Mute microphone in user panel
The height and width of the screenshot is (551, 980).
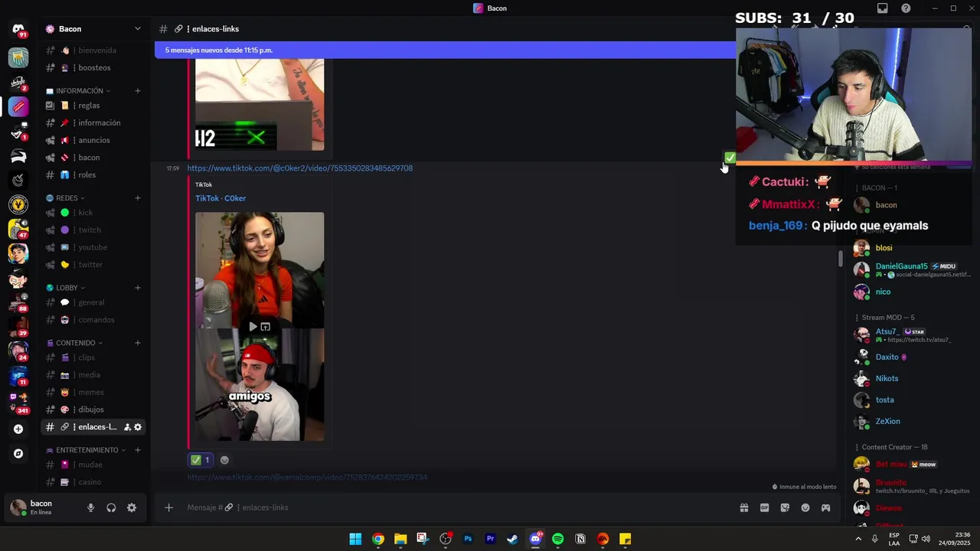(x=90, y=507)
